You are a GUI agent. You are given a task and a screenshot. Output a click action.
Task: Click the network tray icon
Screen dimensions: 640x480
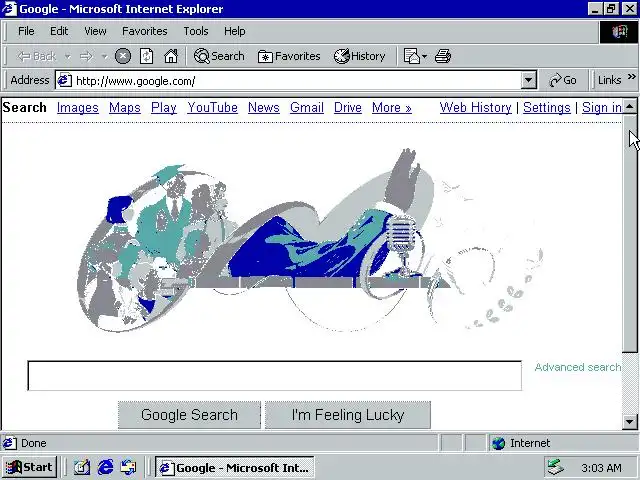[555, 467]
